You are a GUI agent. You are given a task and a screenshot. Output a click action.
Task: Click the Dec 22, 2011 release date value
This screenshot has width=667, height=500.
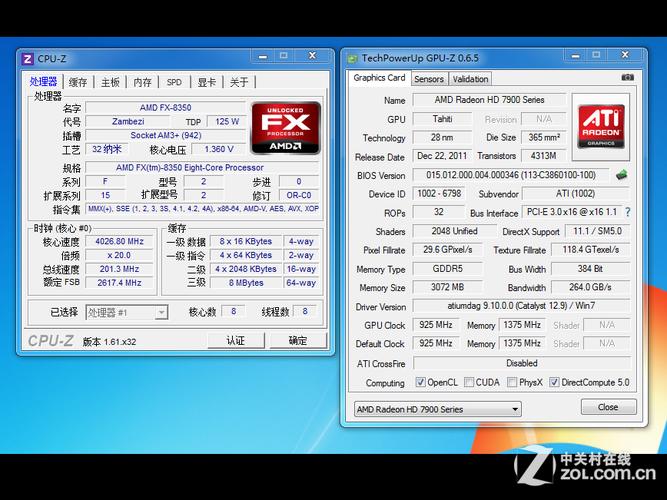pyautogui.click(x=442, y=156)
